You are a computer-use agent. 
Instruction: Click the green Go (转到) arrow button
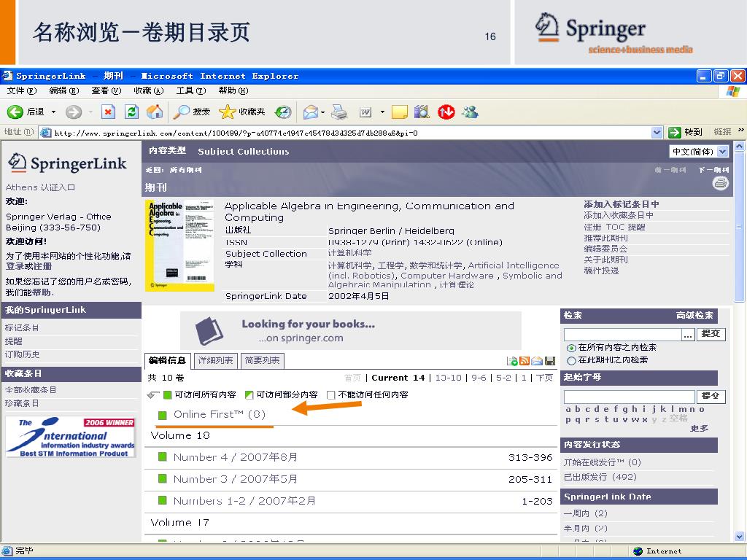point(674,133)
